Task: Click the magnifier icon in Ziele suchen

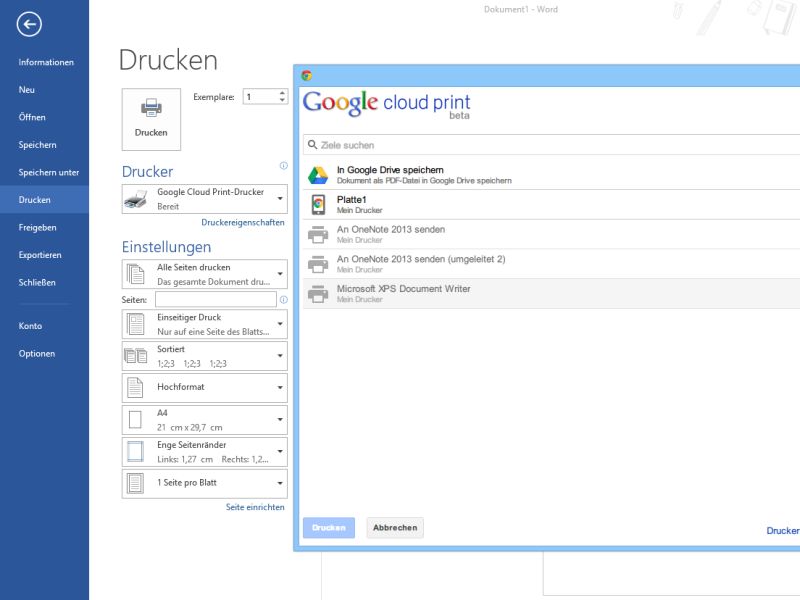Action: 313,145
